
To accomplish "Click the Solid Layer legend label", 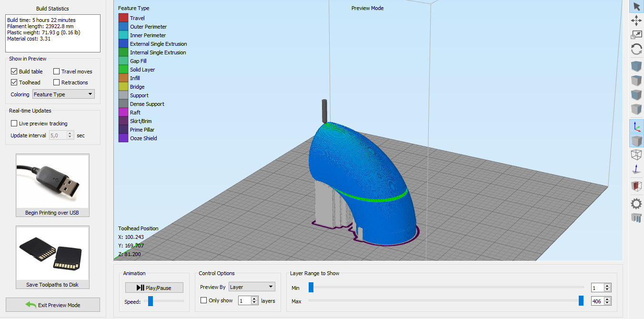I will coord(142,70).
